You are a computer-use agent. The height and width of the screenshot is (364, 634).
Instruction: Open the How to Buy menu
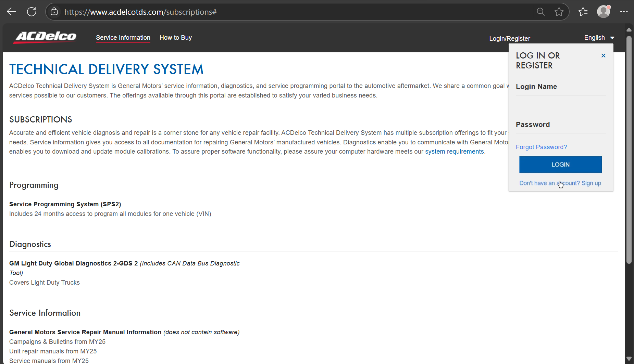(175, 38)
